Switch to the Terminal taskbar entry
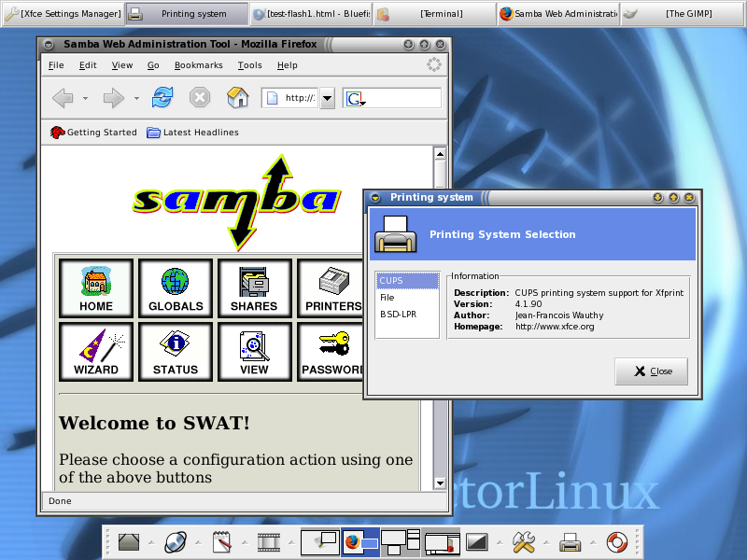This screenshot has width=747, height=560. [x=435, y=14]
